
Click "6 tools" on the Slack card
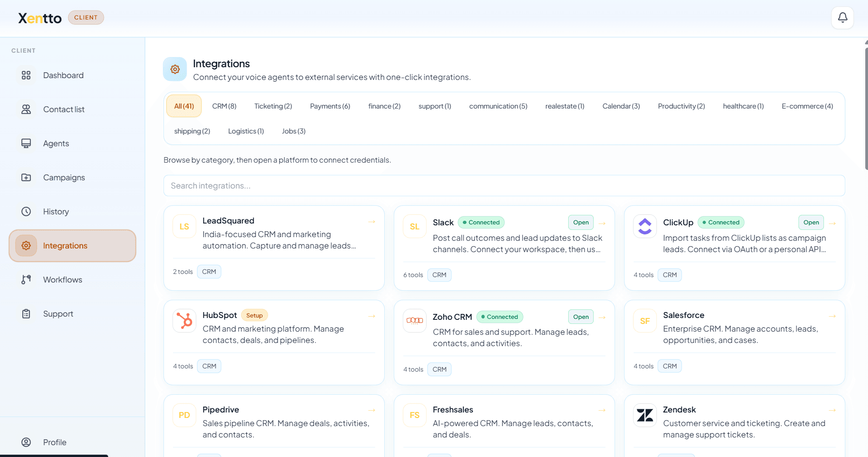click(x=413, y=275)
